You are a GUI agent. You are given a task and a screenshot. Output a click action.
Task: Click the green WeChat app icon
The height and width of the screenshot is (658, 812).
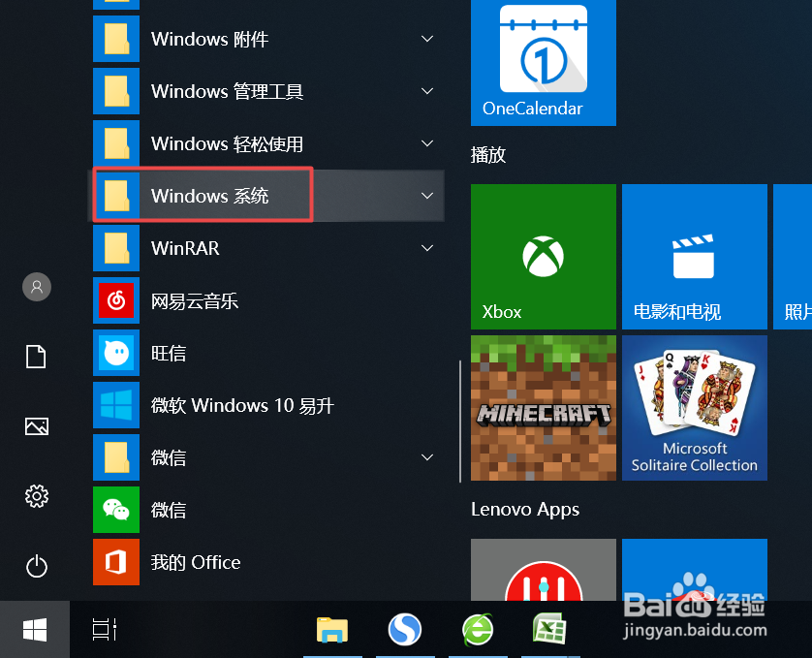click(116, 510)
